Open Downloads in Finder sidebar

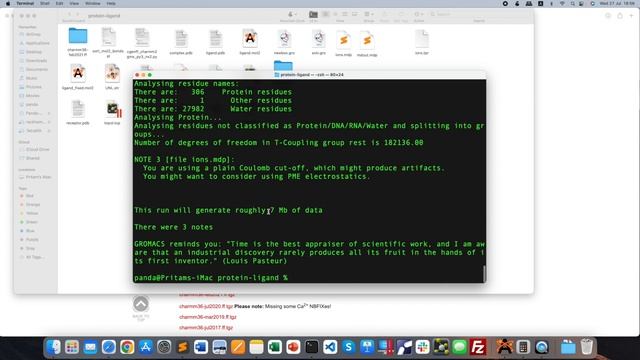pos(35,60)
